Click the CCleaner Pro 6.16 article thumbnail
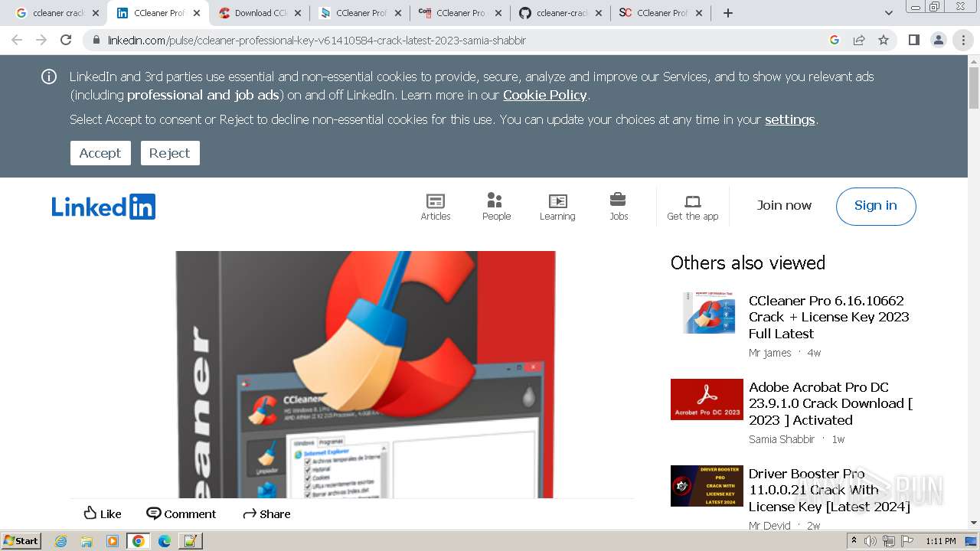 point(709,312)
